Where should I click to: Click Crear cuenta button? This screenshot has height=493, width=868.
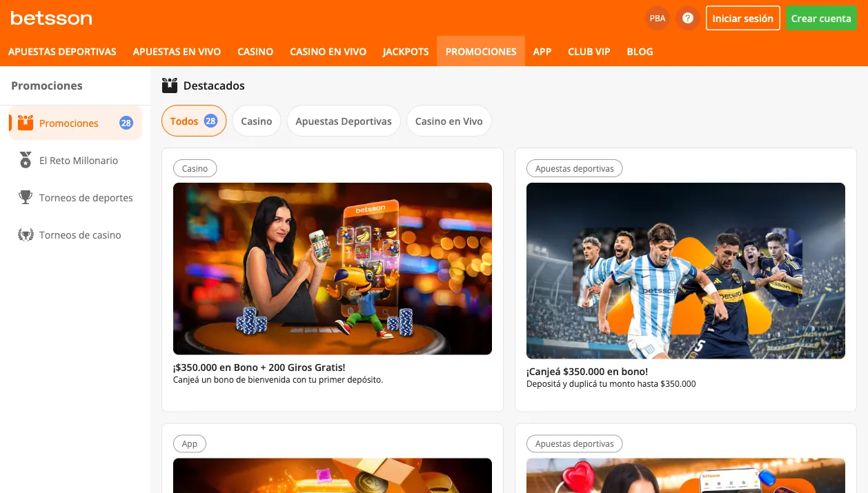[x=821, y=19]
